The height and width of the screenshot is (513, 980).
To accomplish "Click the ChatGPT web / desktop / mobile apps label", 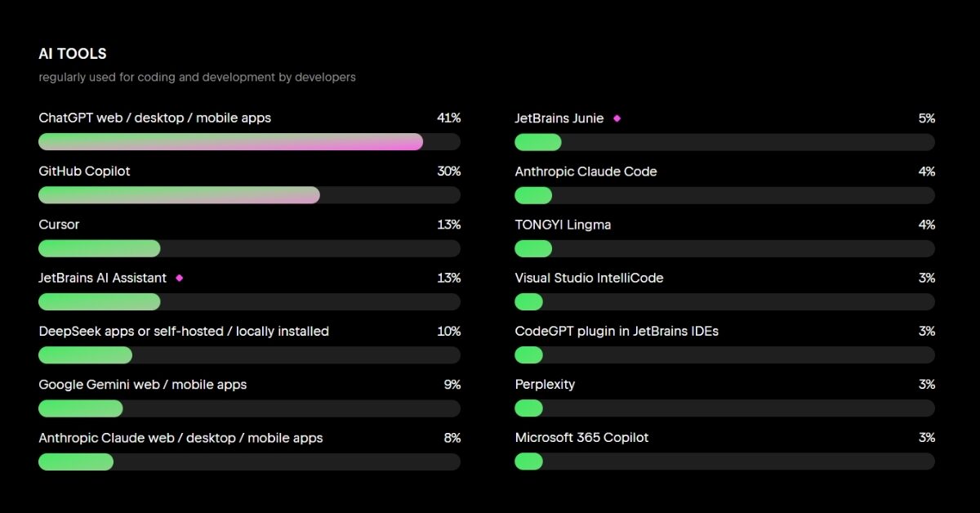I will coord(154,118).
